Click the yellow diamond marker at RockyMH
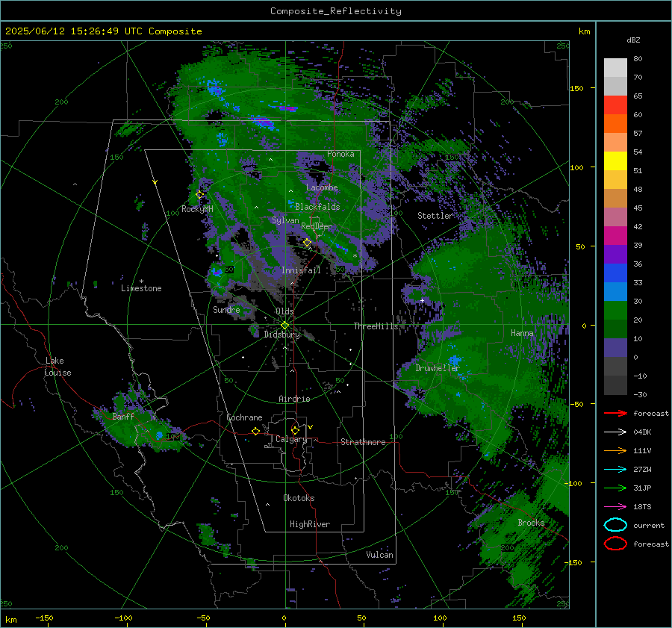Screen dimensions: 672x628 coord(199,195)
